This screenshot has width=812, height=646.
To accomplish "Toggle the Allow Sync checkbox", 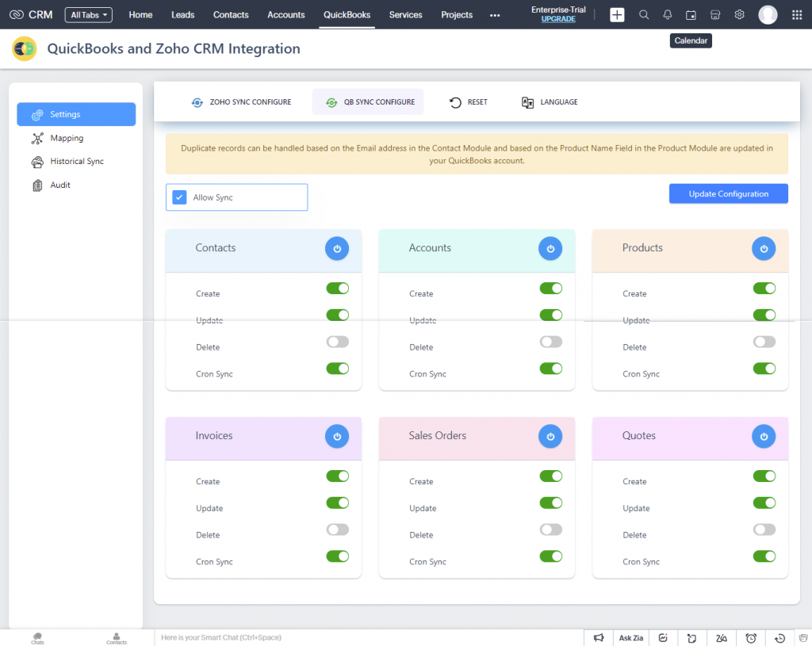I will [x=179, y=197].
